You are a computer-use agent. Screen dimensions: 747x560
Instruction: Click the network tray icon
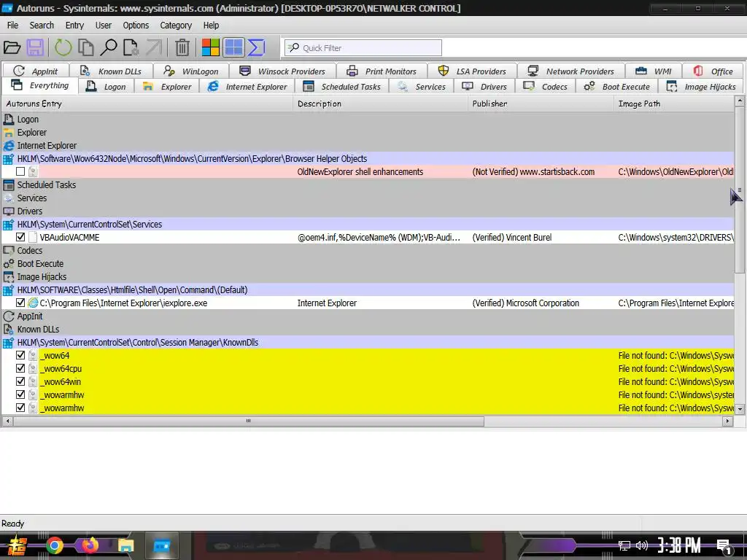tap(624, 545)
